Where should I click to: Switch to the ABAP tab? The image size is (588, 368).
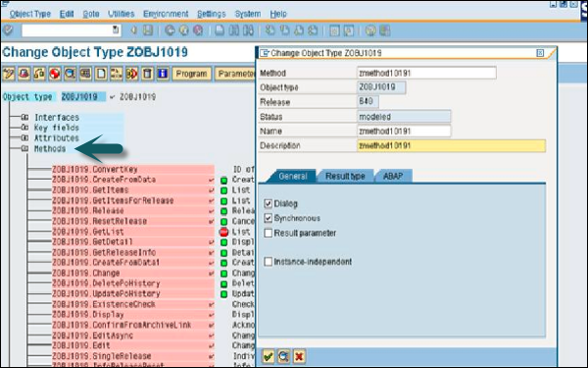point(393,176)
